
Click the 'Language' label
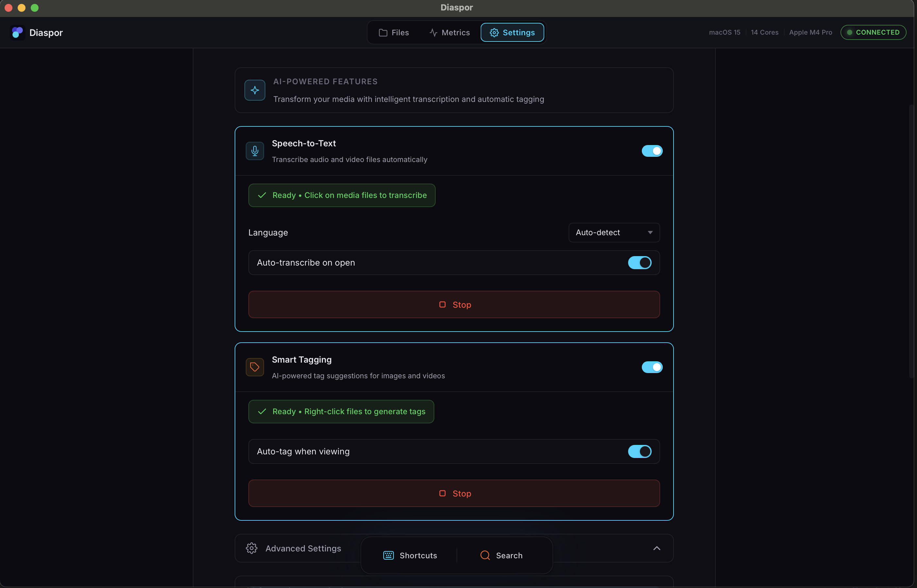click(268, 233)
